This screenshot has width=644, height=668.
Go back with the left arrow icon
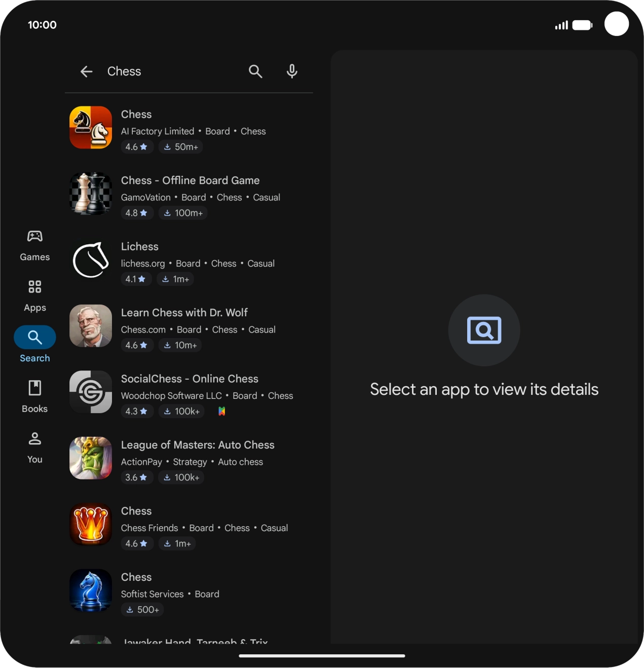pos(87,71)
